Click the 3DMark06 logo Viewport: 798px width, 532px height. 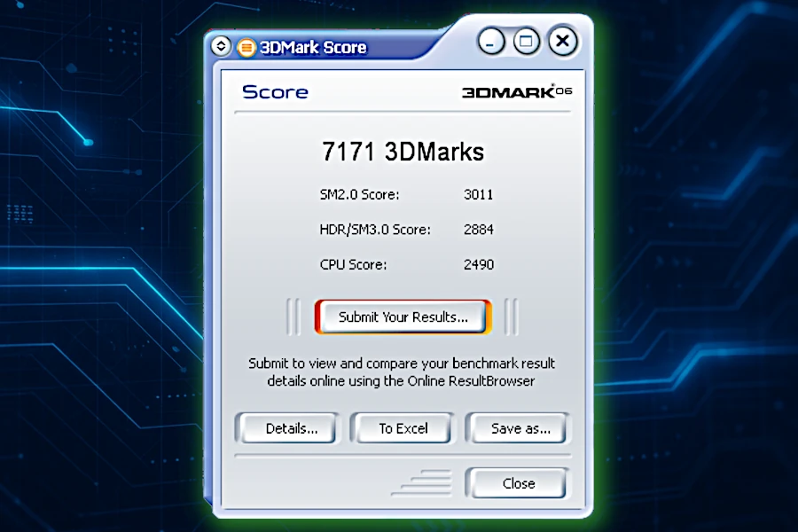point(517,91)
